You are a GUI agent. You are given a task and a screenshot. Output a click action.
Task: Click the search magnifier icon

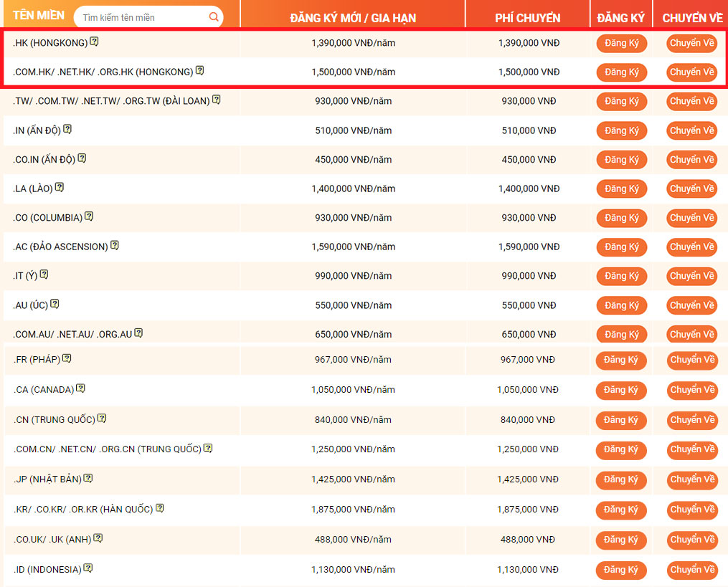(x=214, y=16)
